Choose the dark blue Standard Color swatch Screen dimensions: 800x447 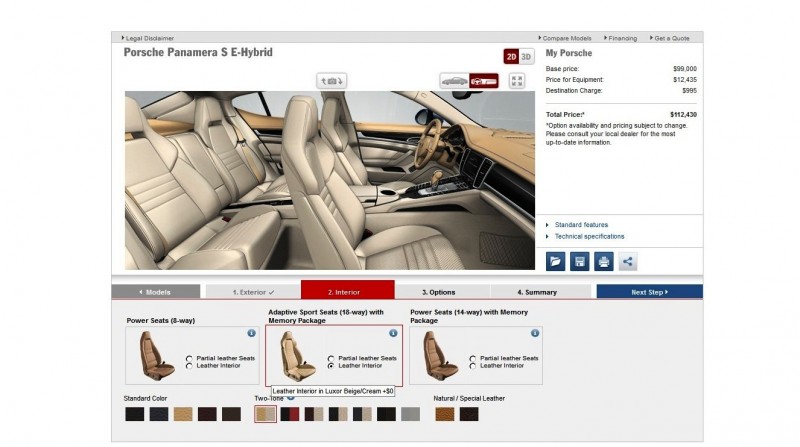[x=159, y=414]
